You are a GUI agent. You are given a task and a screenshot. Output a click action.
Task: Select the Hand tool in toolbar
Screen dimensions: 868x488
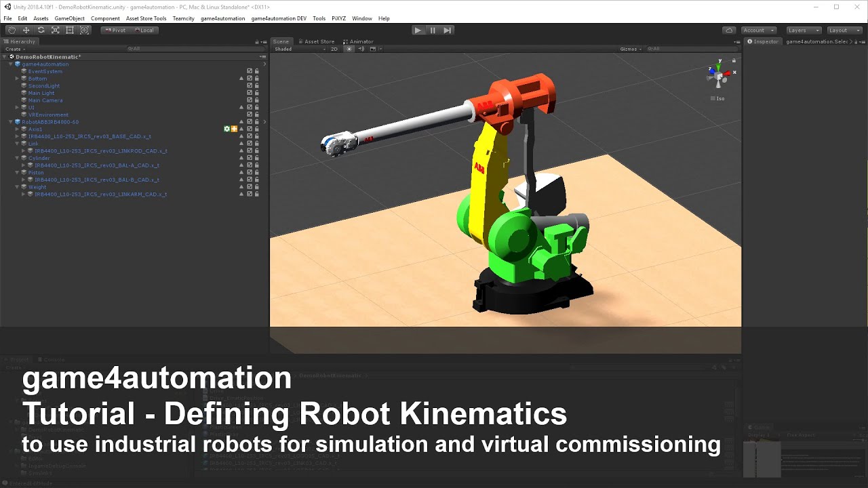[12, 30]
